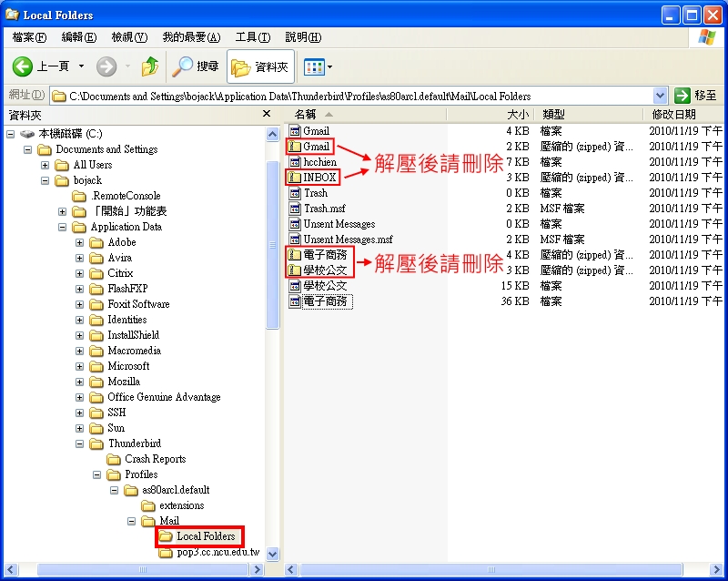Close the Folders side pane
The height and width of the screenshot is (581, 728).
267,114
